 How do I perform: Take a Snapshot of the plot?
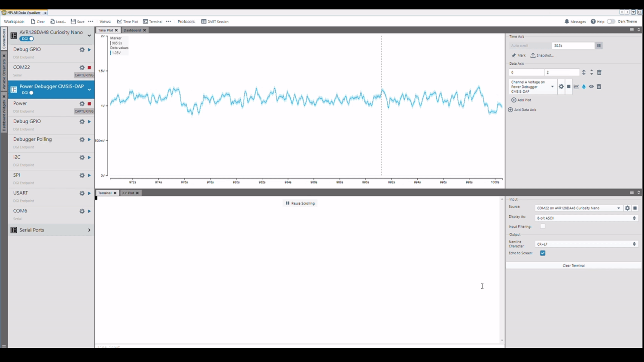542,55
